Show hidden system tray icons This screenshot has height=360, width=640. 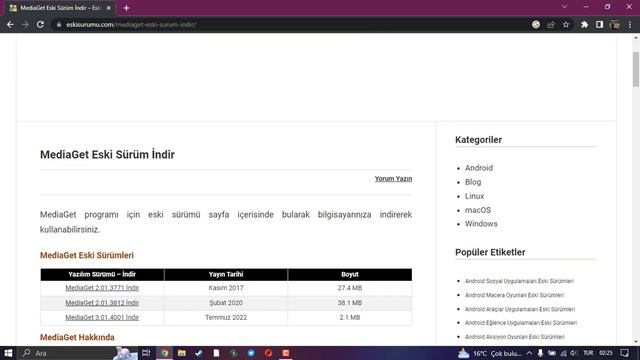[x=529, y=353]
